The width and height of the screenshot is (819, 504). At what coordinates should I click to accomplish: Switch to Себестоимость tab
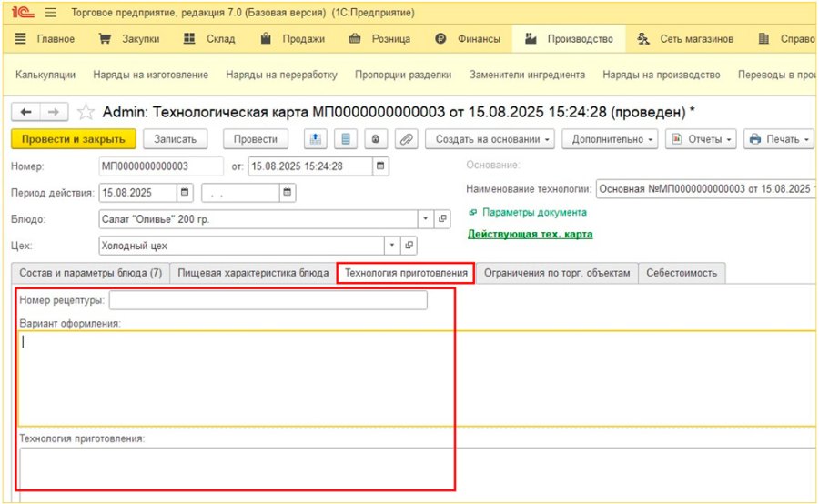coord(682,273)
